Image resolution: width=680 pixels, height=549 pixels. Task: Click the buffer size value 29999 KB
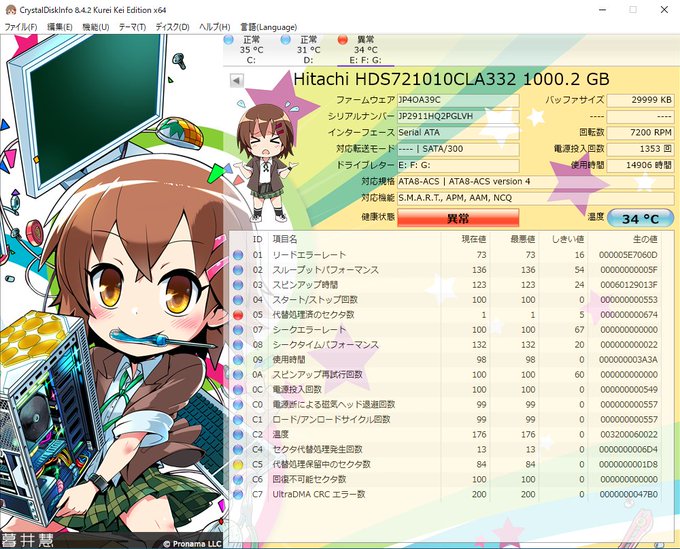[x=640, y=100]
